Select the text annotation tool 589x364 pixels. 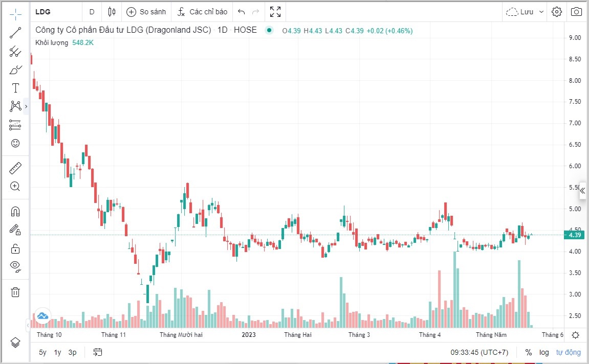click(x=15, y=88)
